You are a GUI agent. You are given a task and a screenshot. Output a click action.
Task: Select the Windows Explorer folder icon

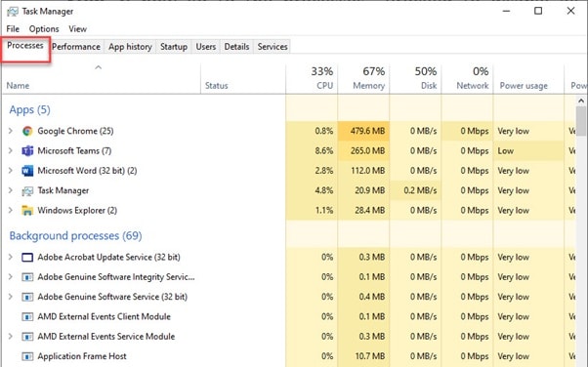coord(27,211)
